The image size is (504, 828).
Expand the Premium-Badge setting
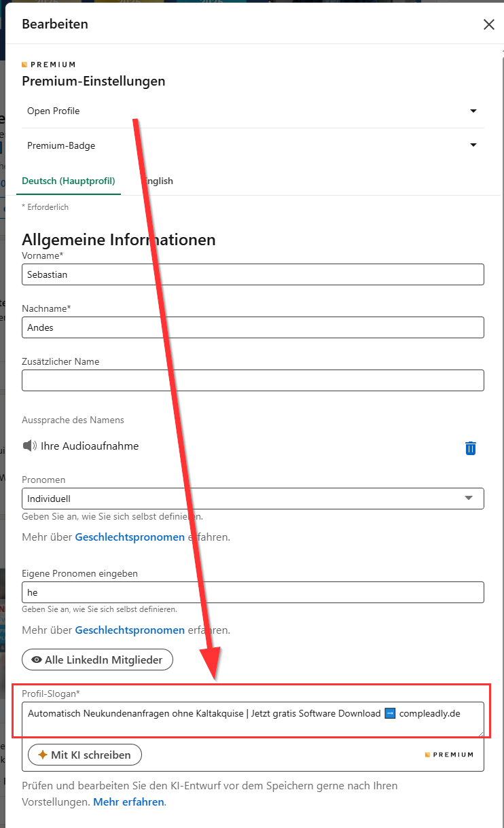(x=473, y=145)
